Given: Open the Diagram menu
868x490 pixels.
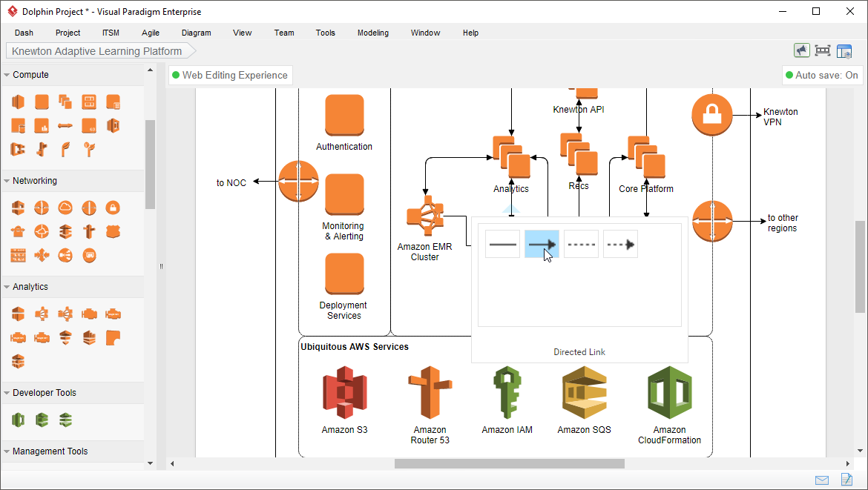Looking at the screenshot, I should coord(196,33).
